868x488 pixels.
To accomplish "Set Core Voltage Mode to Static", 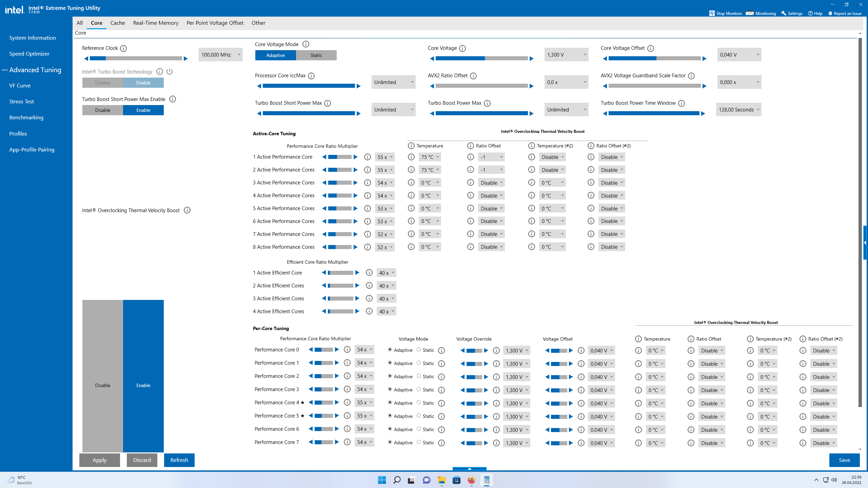I will (316, 55).
